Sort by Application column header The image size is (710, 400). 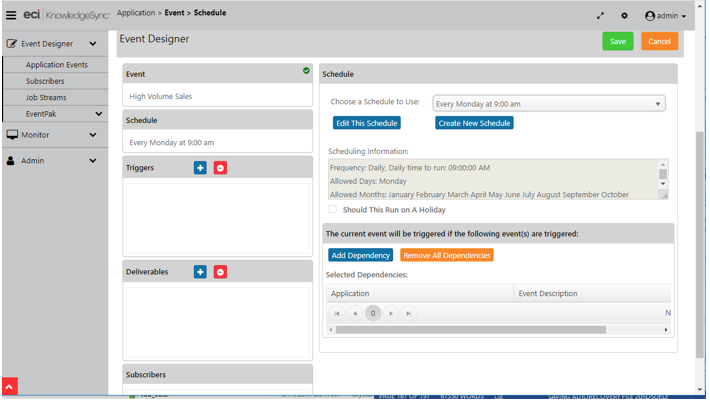coord(420,294)
